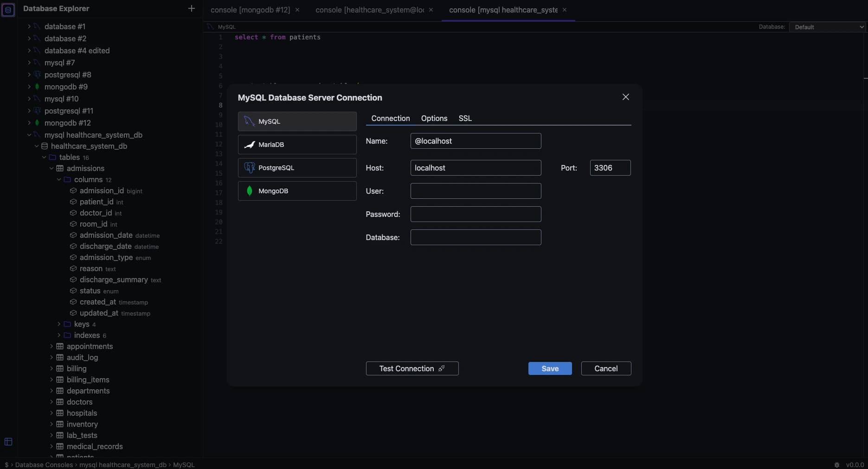
Task: Create a new connection with the plus icon
Action: [x=191, y=8]
